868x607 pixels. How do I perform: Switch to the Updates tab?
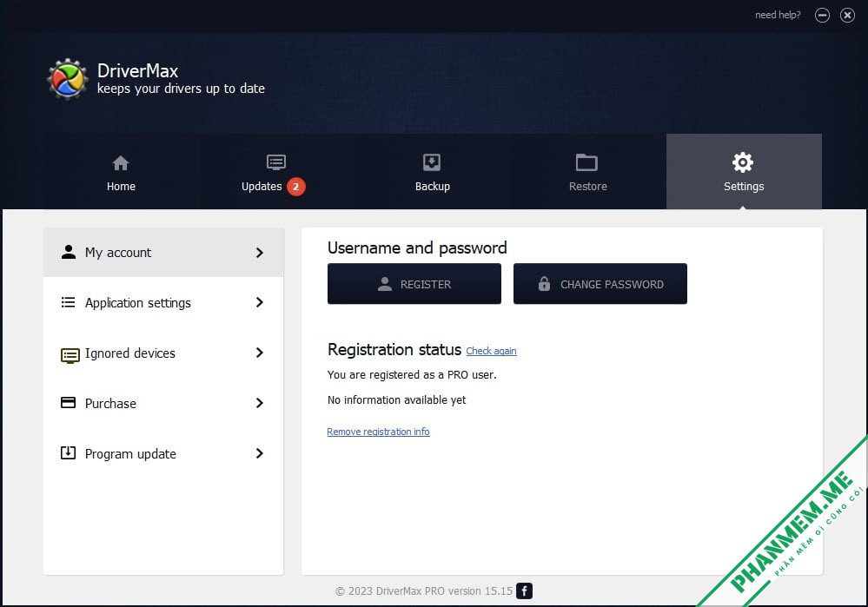[x=275, y=173]
